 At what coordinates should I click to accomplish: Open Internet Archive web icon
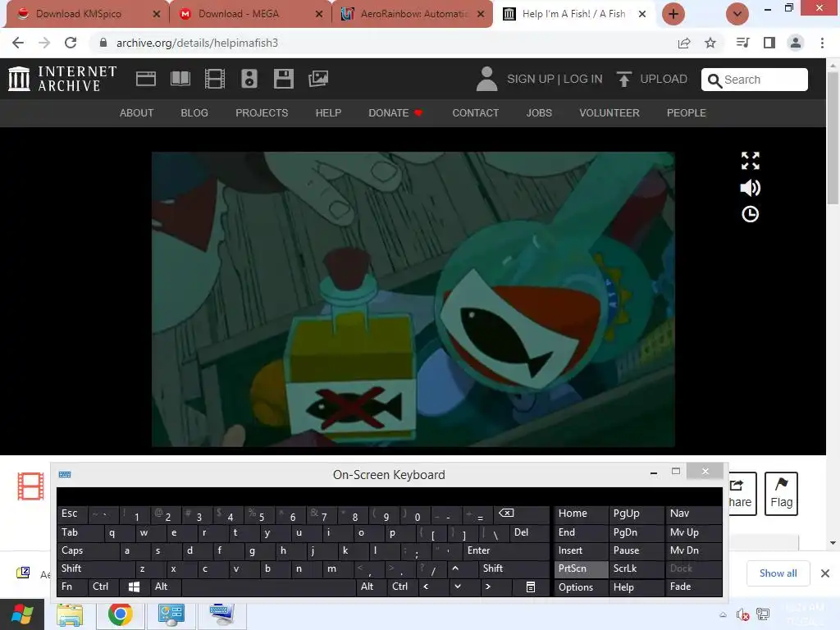click(x=146, y=79)
